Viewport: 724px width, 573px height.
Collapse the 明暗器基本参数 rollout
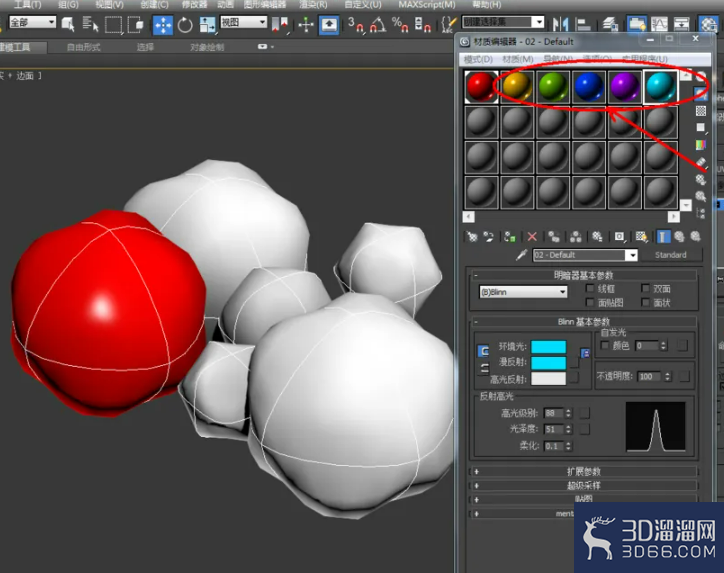tap(584, 275)
